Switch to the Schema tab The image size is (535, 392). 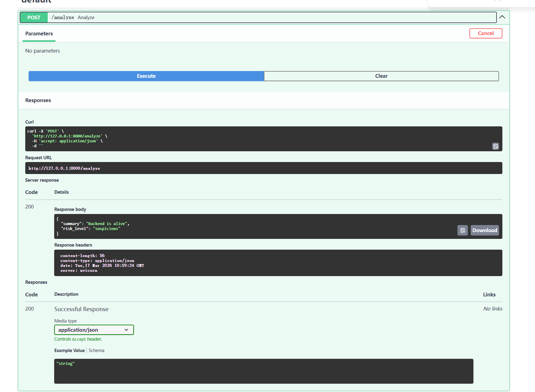click(x=96, y=350)
